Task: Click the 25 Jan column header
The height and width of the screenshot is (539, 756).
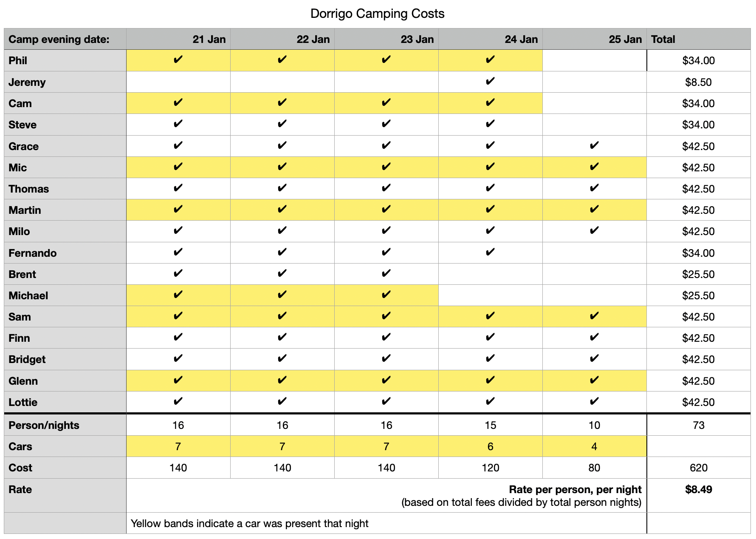Action: [625, 39]
